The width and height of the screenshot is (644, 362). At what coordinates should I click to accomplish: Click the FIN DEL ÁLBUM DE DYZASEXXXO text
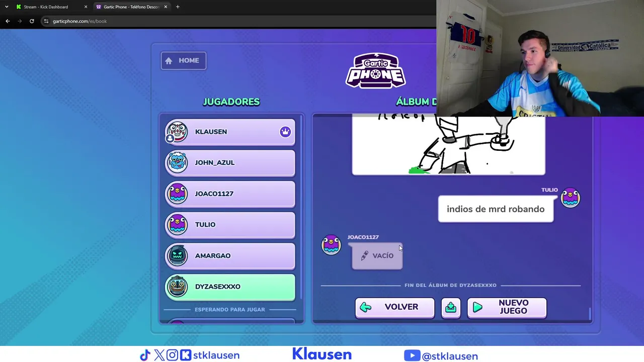tap(450, 285)
